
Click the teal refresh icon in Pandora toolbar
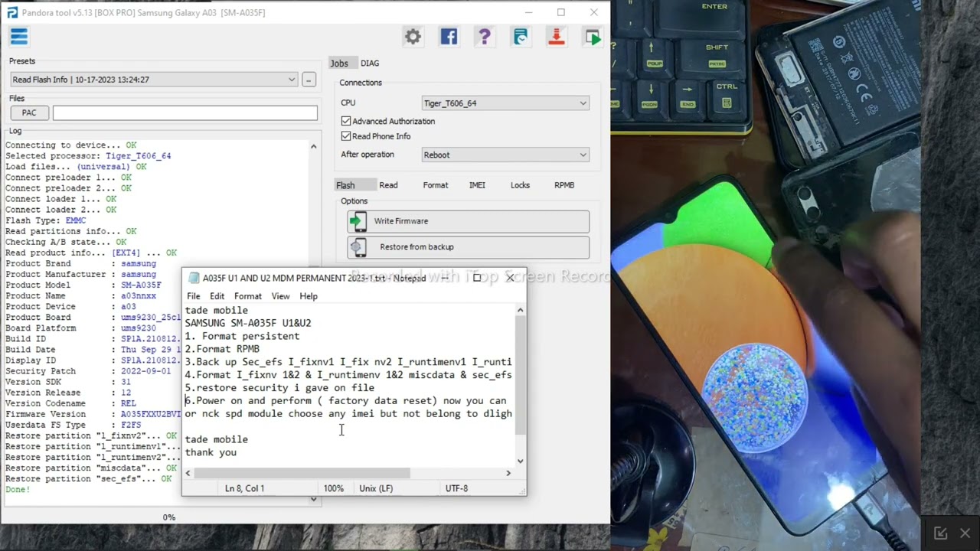click(520, 36)
